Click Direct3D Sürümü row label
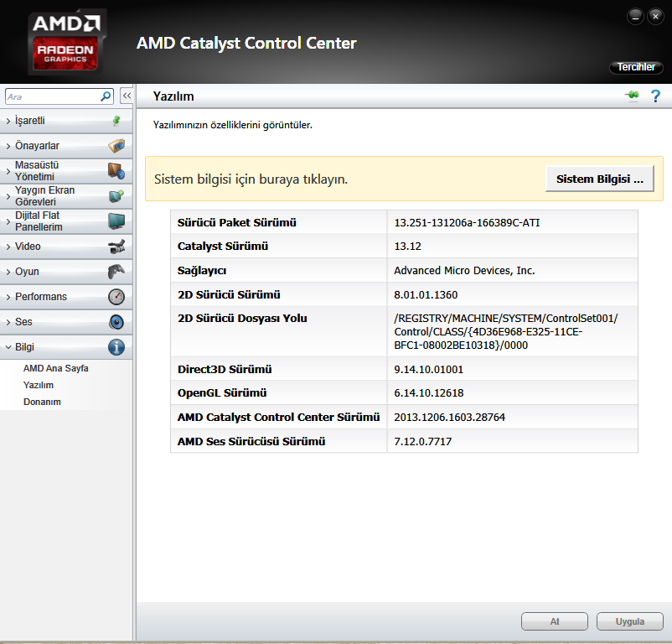The height and width of the screenshot is (644, 672). point(225,370)
